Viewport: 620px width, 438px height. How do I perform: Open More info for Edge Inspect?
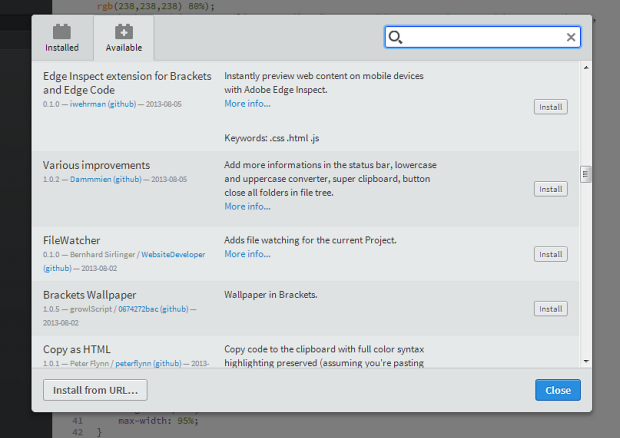(247, 103)
